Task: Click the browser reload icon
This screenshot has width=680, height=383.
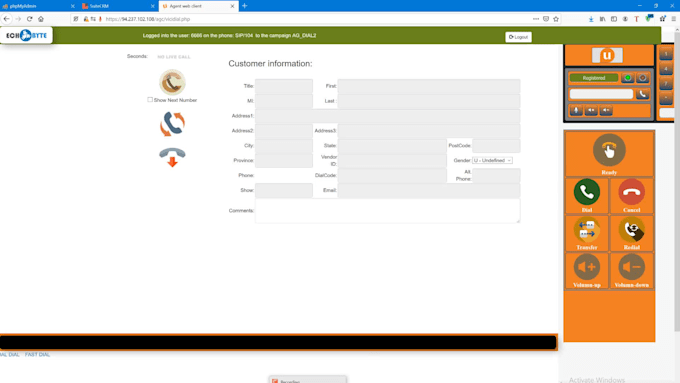Action: tap(29, 19)
